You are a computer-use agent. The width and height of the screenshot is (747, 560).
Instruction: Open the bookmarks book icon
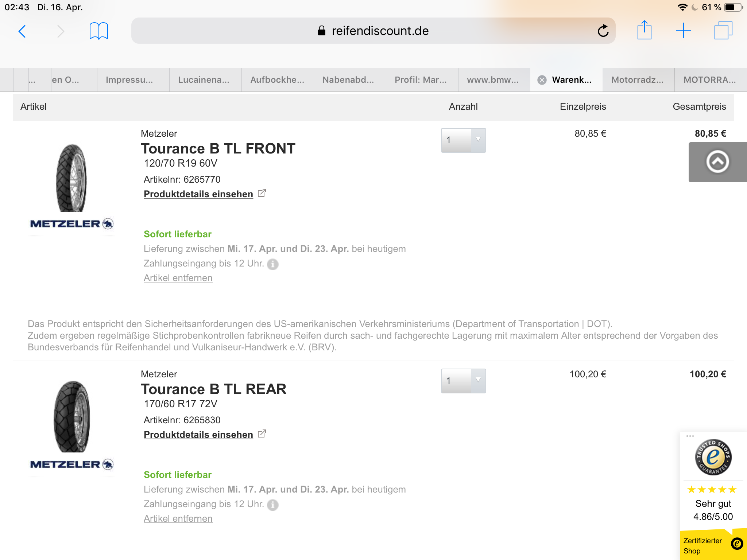[98, 31]
